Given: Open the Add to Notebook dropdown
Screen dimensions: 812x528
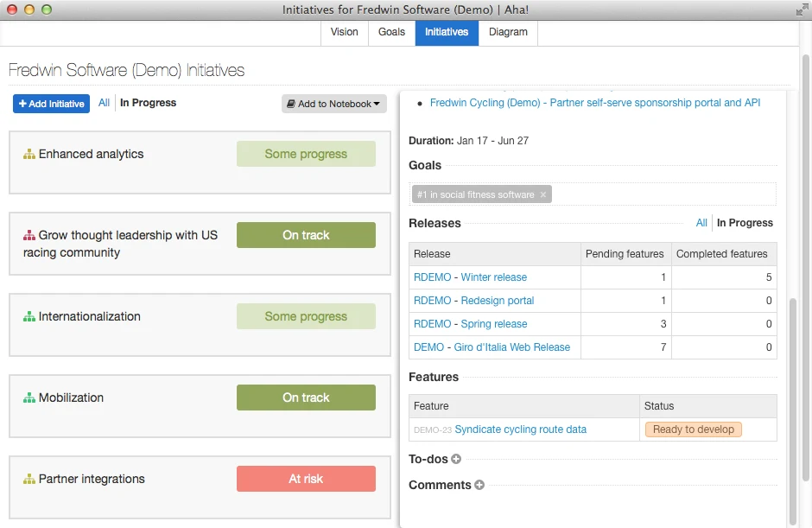Looking at the screenshot, I should 334,104.
